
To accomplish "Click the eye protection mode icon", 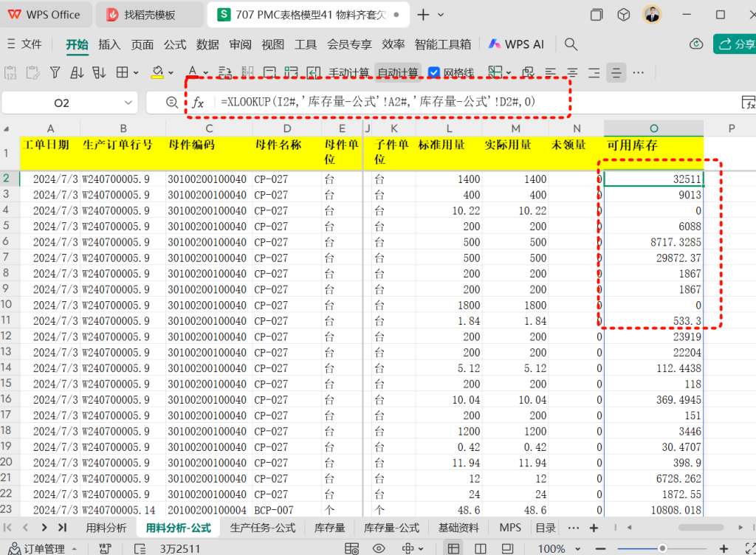I will point(379,548).
